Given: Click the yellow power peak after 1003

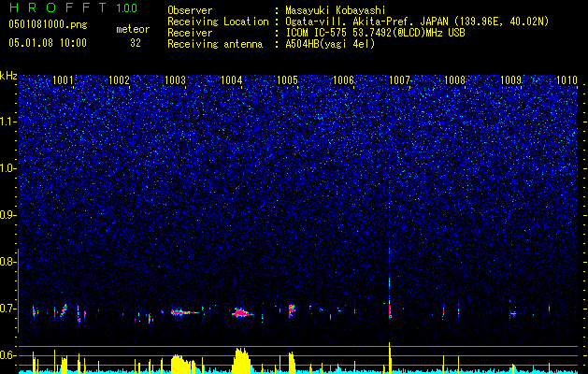Looking at the screenshot, I should pyautogui.click(x=183, y=364).
